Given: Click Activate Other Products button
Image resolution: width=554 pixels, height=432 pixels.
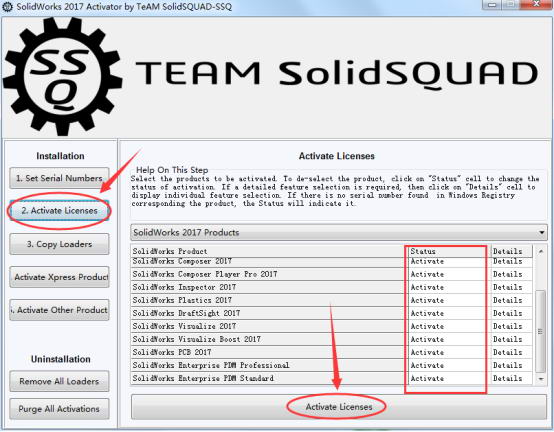Looking at the screenshot, I should [x=59, y=310].
